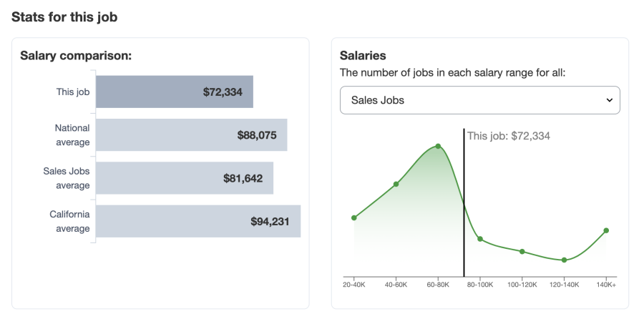Screen dimensions: 644x319
Task: Click the dropdown chevron arrow
Action: 610,100
